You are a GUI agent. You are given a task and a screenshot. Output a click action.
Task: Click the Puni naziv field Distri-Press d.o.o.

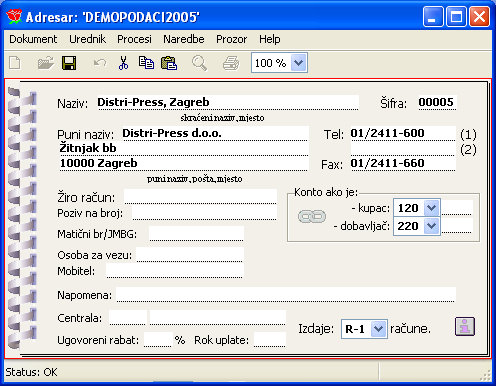[x=214, y=133]
